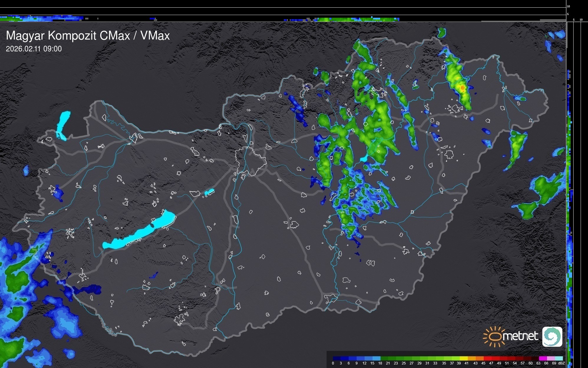
Task: Pick the yellow 39 dBZ legend swatch
Action: [x=463, y=358]
